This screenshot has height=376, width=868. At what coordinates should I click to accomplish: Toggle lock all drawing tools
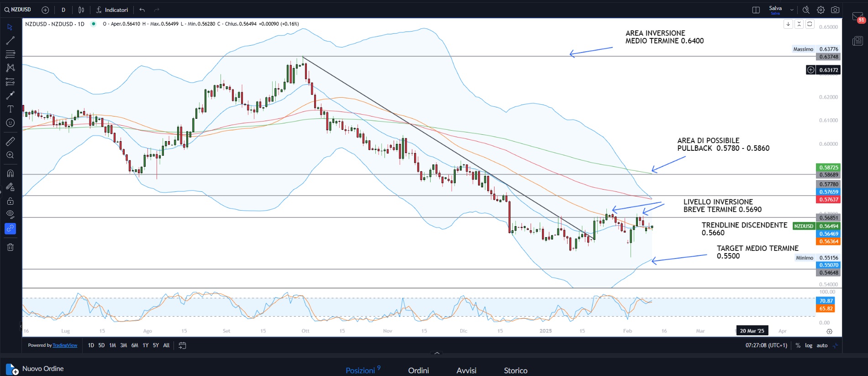point(10,201)
